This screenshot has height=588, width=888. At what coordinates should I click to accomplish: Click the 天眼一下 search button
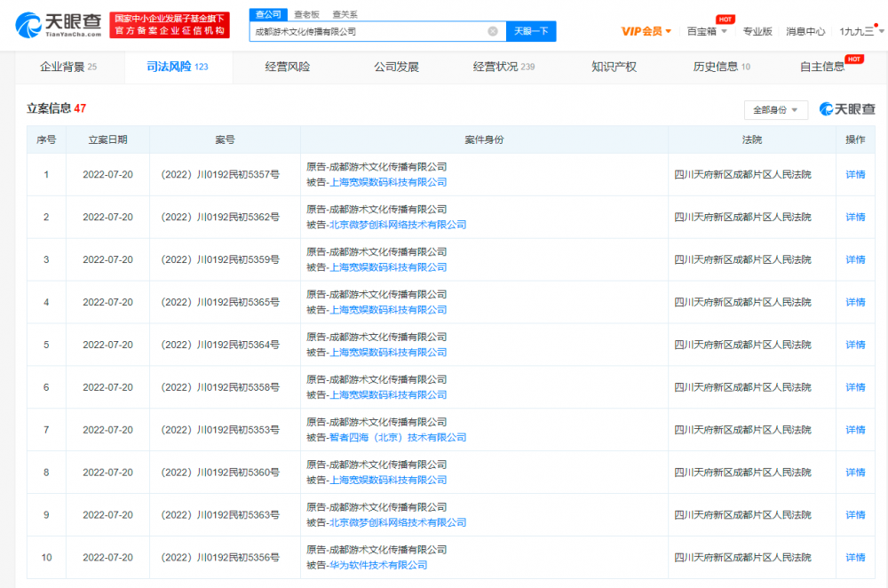[x=530, y=31]
